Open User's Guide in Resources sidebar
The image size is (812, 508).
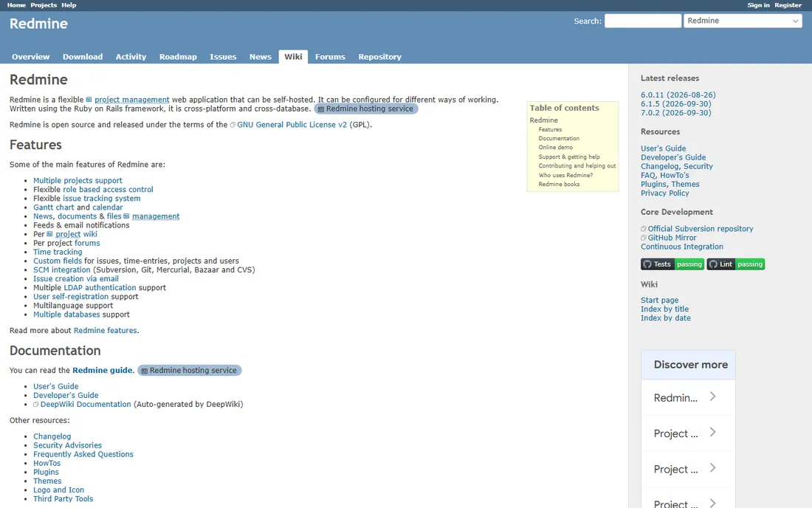[x=663, y=148]
